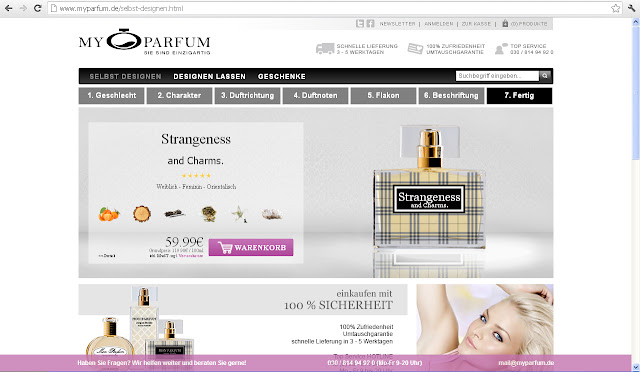Open the Newsletter link
The image size is (640, 372).
[397, 24]
